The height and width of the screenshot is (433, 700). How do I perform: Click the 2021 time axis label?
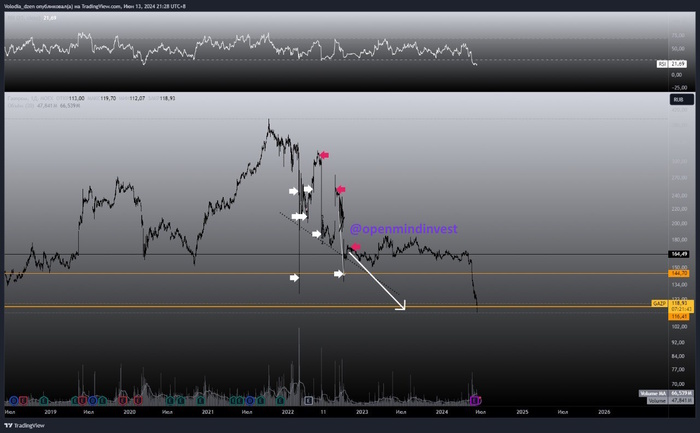pos(208,412)
